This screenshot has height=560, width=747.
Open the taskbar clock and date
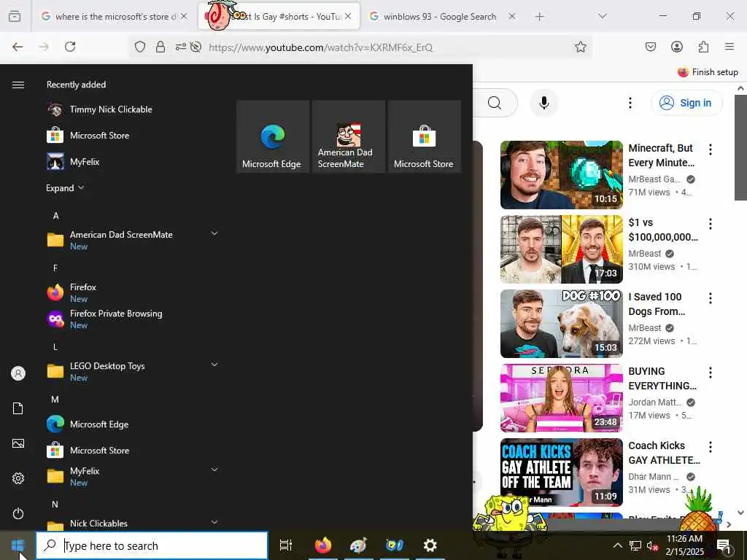(x=684, y=545)
